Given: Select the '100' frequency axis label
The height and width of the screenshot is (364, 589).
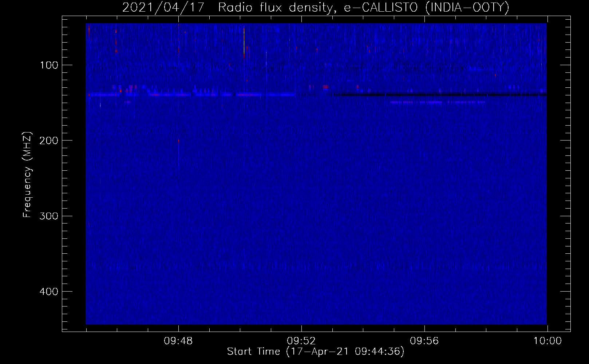Looking at the screenshot, I should [49, 65].
